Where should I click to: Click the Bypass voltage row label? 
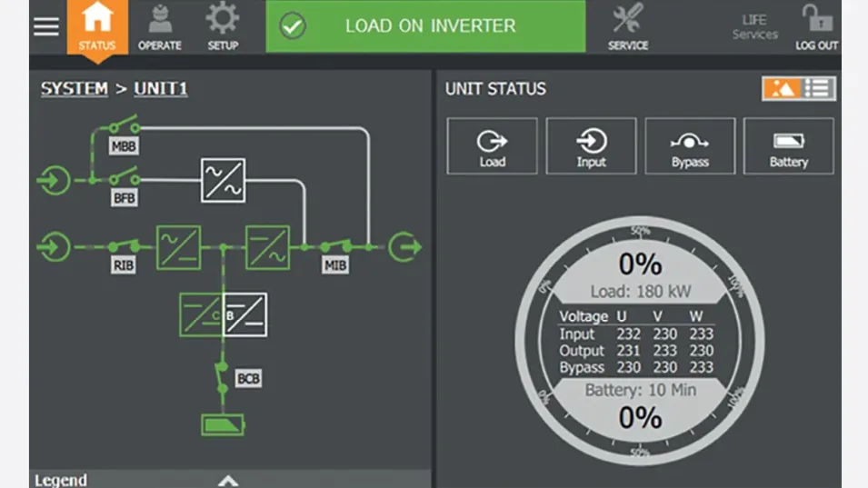point(582,367)
